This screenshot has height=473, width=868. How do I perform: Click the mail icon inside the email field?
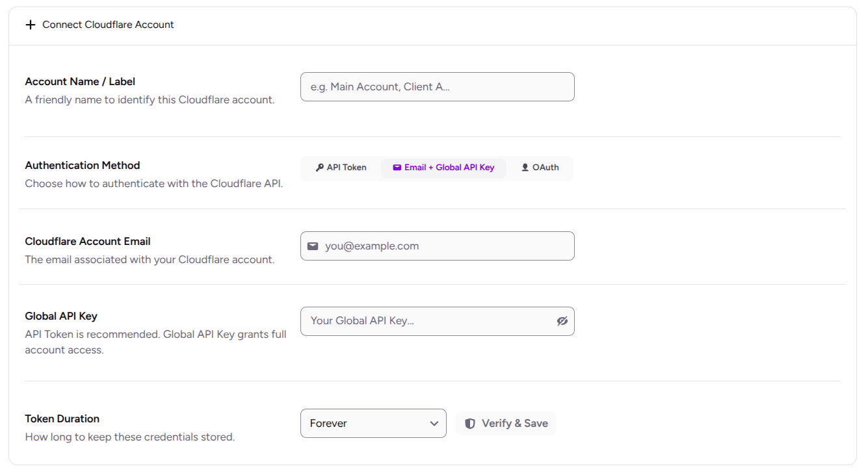(313, 246)
